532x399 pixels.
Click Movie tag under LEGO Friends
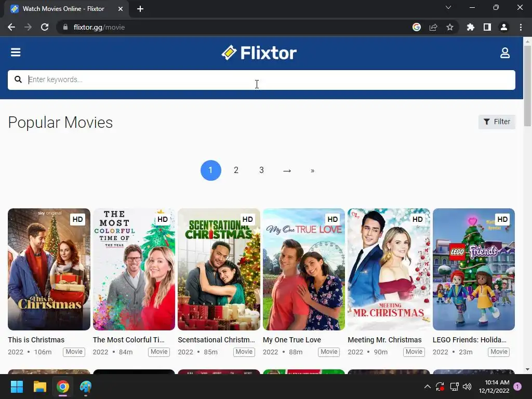click(499, 352)
